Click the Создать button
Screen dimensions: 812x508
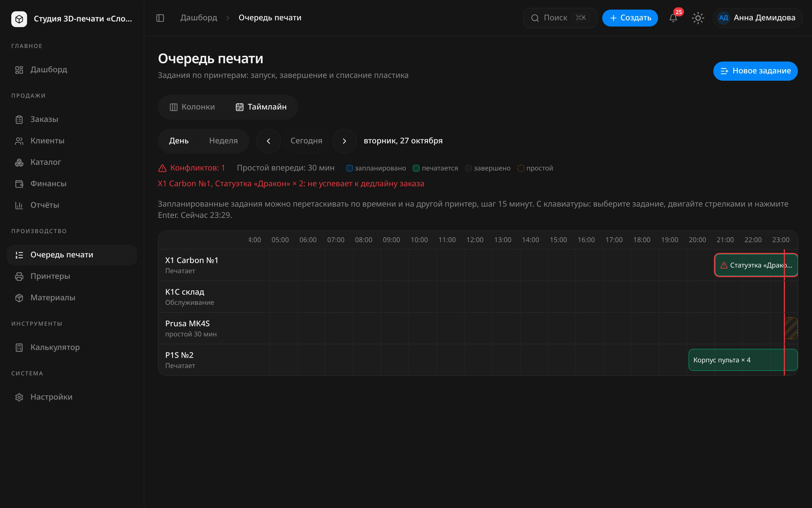[x=630, y=18]
